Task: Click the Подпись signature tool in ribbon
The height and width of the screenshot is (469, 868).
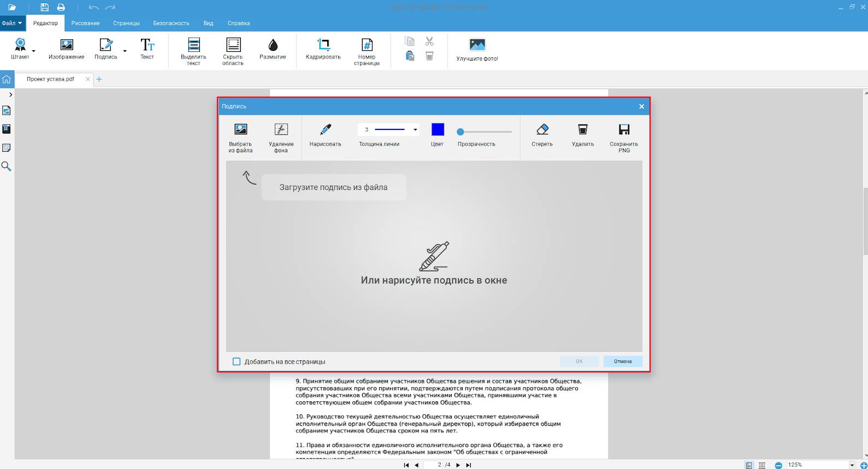Action: click(x=106, y=49)
